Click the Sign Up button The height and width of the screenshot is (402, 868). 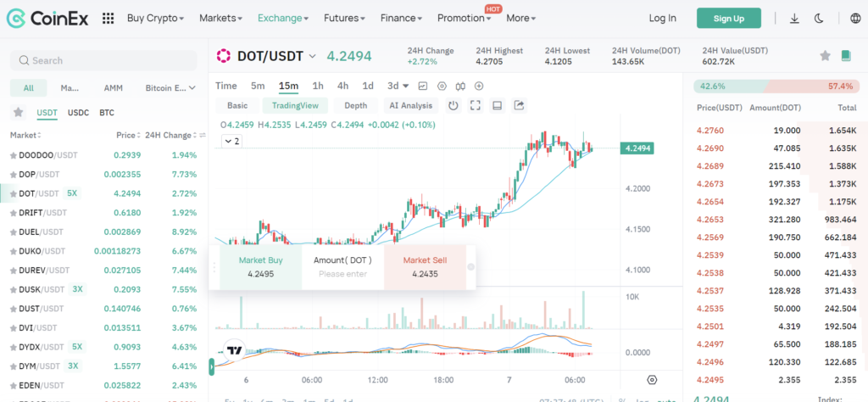728,19
